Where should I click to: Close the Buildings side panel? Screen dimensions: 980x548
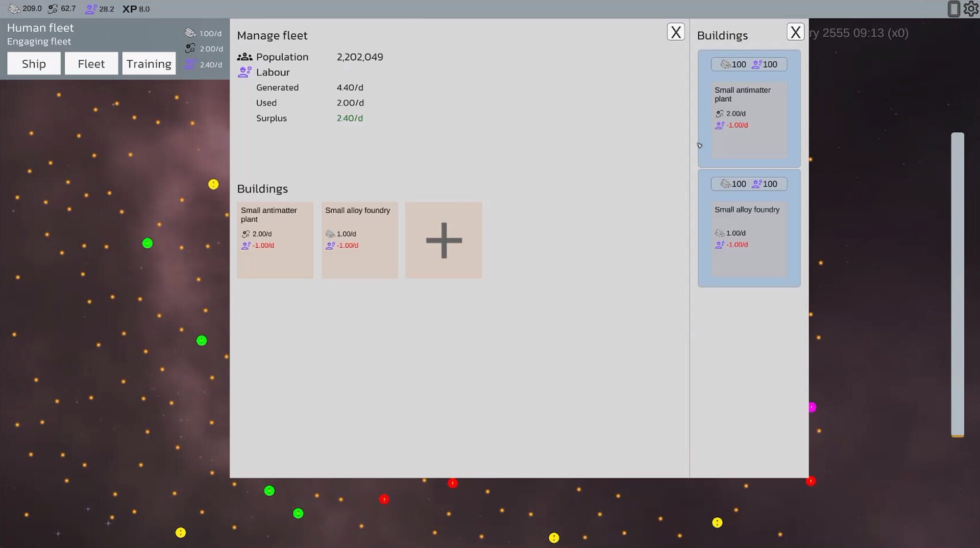[x=795, y=32]
